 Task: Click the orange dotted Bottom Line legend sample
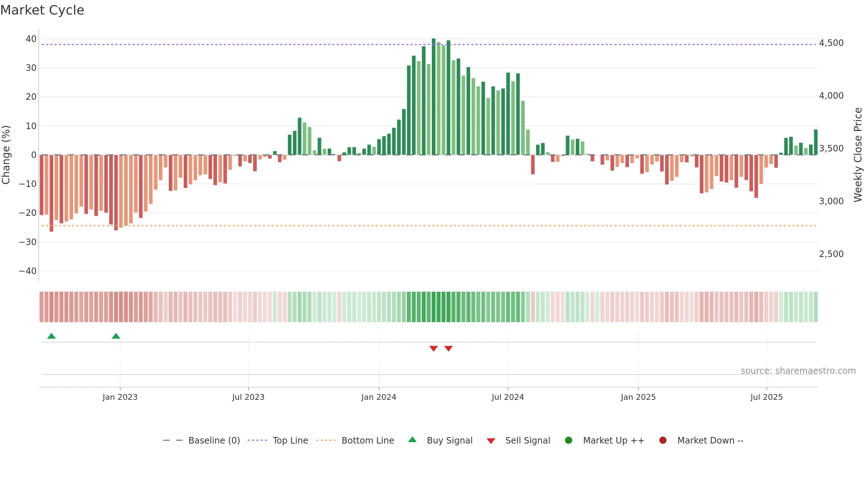pyautogui.click(x=326, y=440)
